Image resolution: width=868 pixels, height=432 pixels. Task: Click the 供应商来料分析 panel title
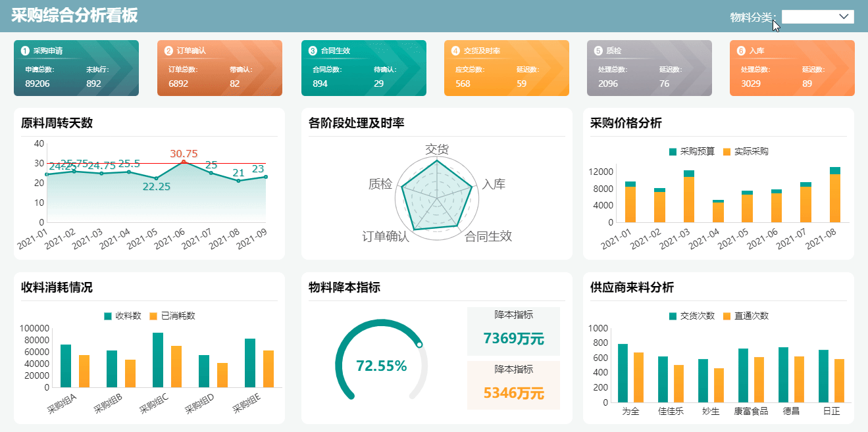tap(632, 287)
